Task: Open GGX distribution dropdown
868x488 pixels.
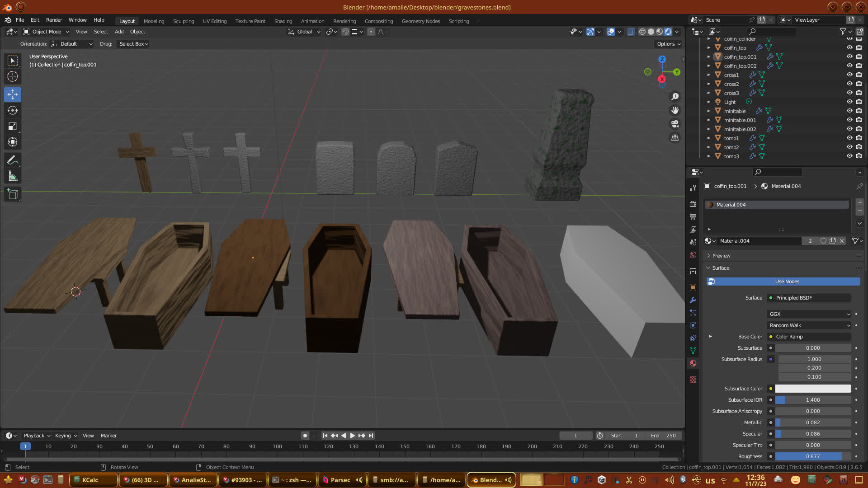Action: pyautogui.click(x=809, y=314)
